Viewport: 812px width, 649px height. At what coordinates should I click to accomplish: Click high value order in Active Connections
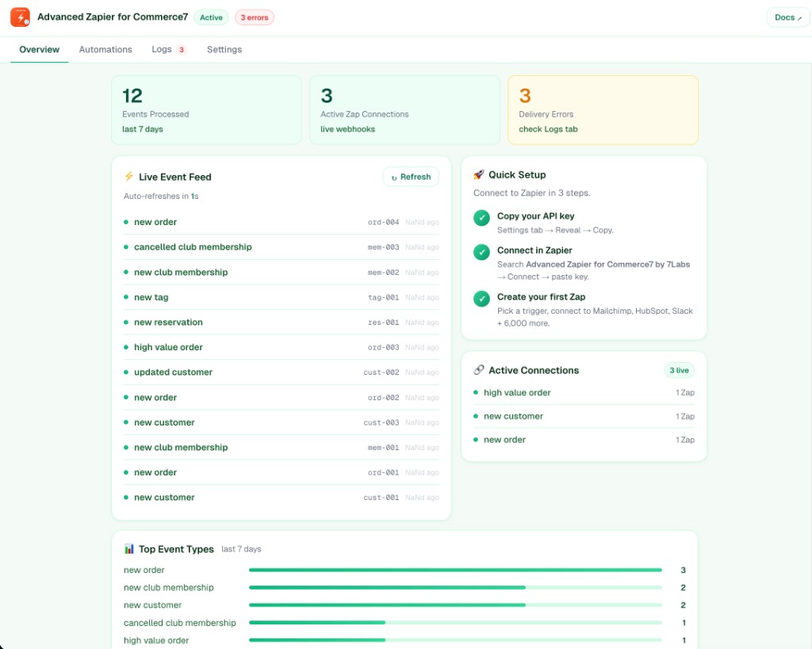click(x=584, y=392)
